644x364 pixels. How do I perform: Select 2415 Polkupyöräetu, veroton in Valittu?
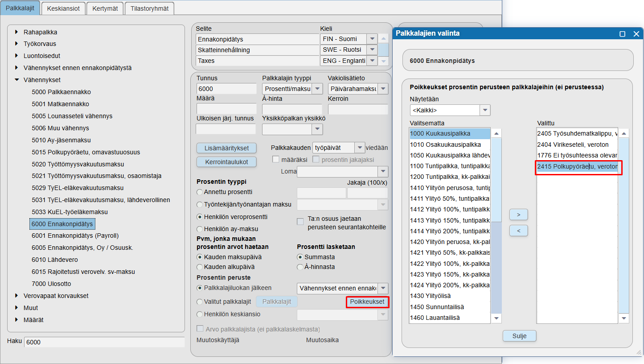(x=577, y=167)
